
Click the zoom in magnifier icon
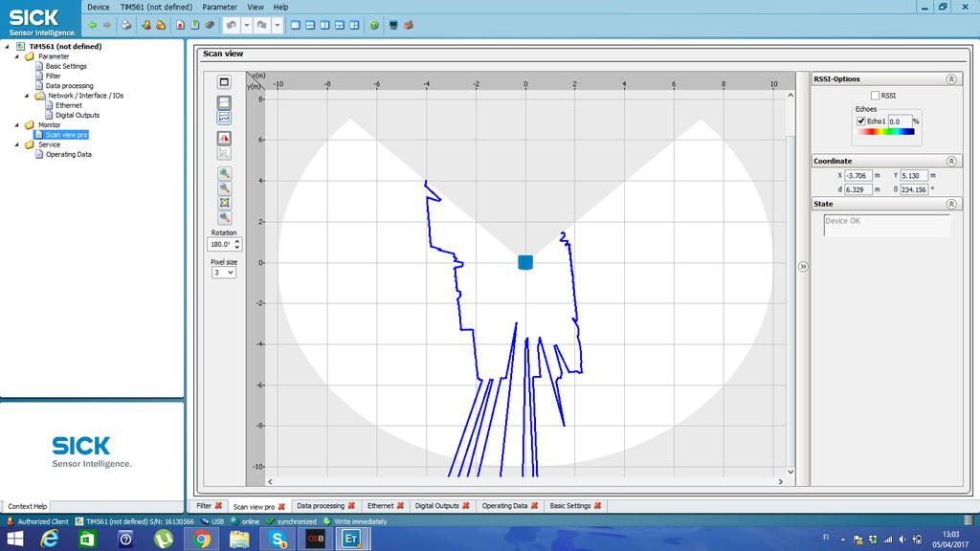224,174
